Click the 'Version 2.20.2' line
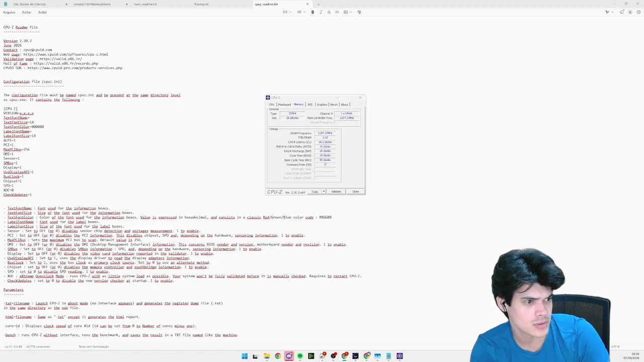 pos(18,41)
